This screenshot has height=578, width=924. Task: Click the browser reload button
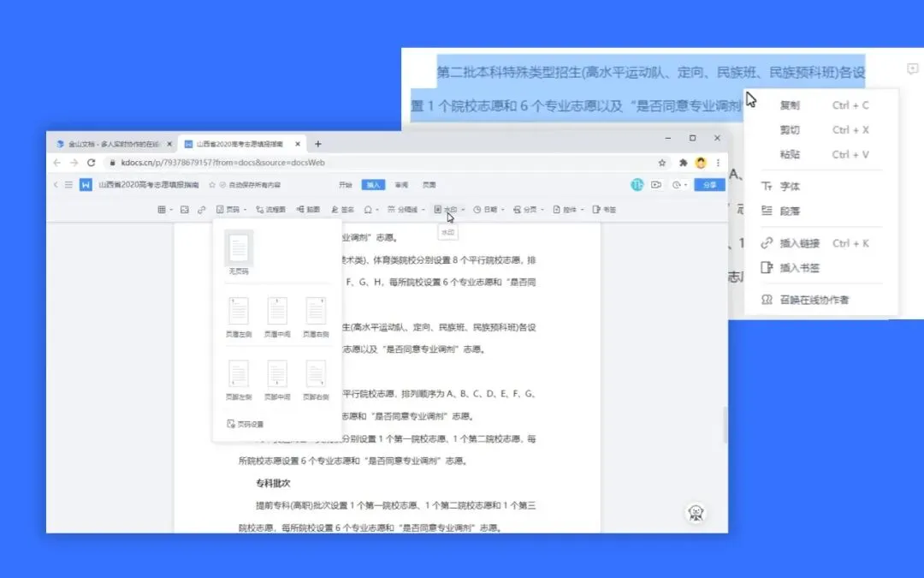coord(92,163)
